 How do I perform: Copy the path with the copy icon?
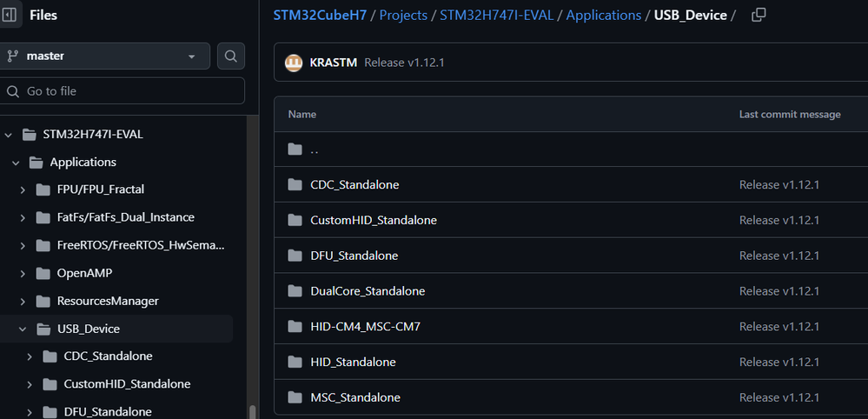click(759, 15)
